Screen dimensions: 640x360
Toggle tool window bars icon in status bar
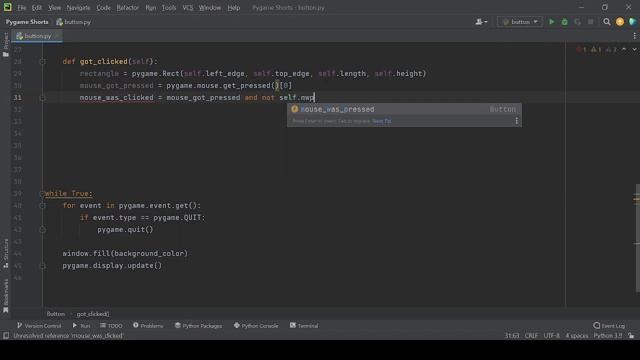[x=6, y=336]
